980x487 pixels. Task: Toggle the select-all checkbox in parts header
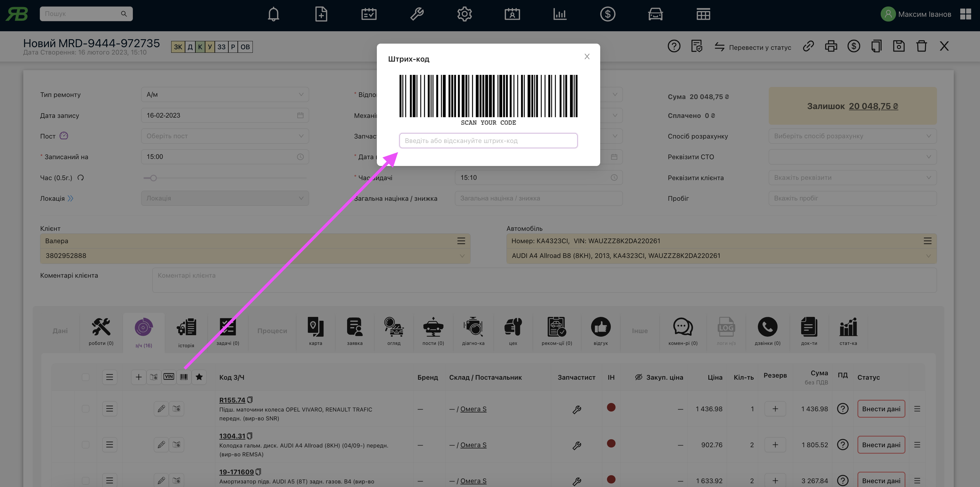coord(86,377)
